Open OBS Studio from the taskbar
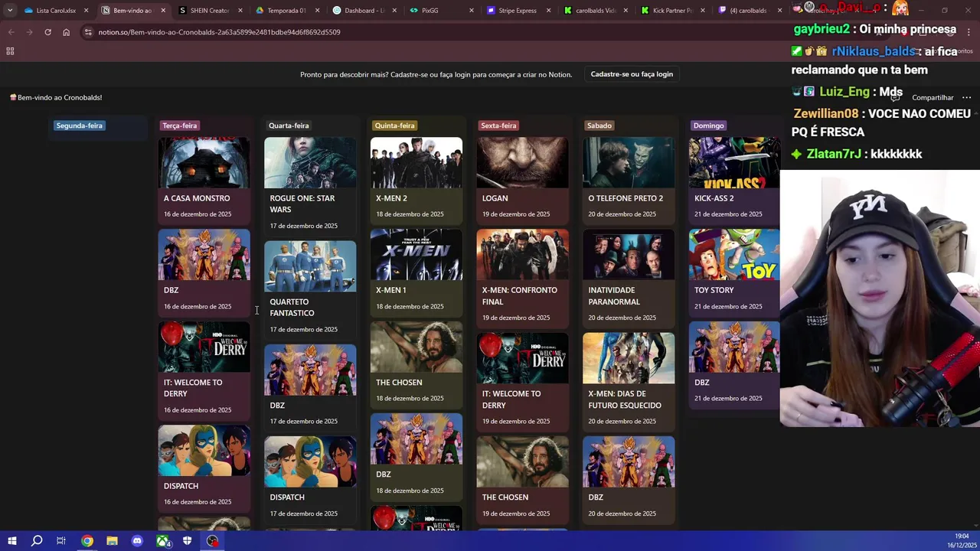980x551 pixels. coord(213,541)
